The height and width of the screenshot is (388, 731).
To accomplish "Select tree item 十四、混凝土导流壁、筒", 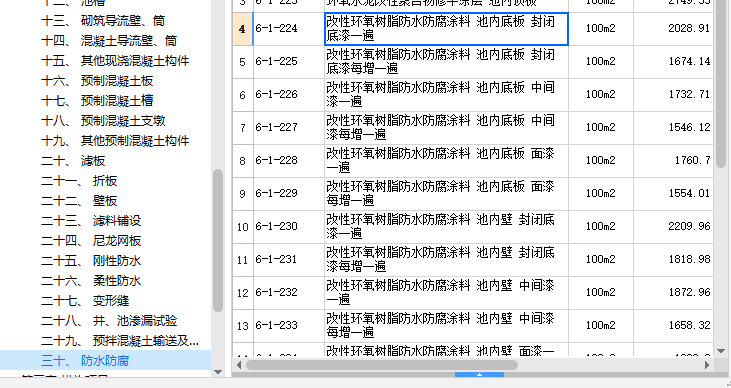I will click(109, 41).
